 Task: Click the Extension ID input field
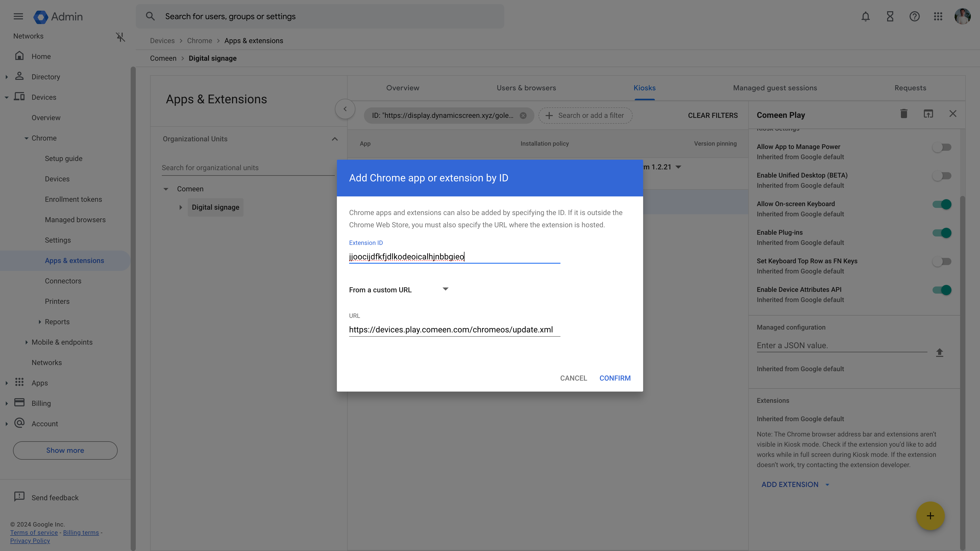[x=454, y=257]
